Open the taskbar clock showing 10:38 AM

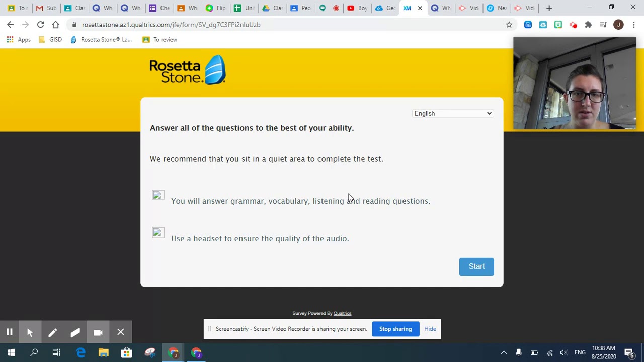pyautogui.click(x=604, y=352)
